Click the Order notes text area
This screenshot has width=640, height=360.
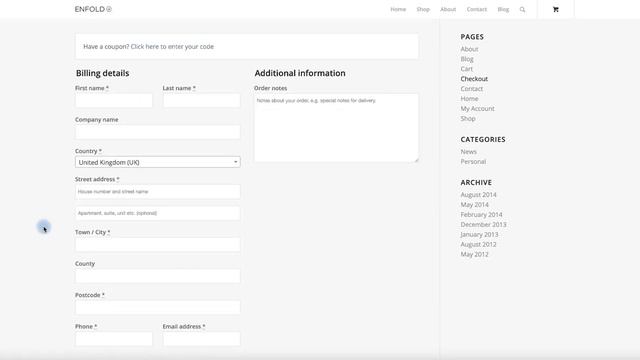(x=336, y=128)
